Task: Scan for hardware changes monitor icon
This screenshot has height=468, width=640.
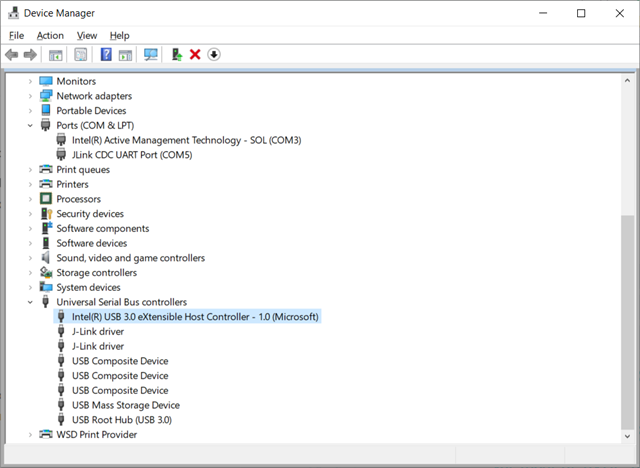Action: [x=151, y=55]
